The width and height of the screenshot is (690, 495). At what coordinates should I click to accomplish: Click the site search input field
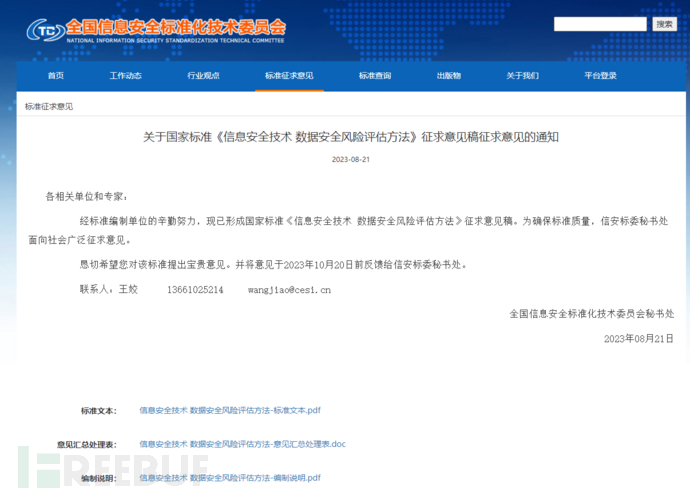600,24
